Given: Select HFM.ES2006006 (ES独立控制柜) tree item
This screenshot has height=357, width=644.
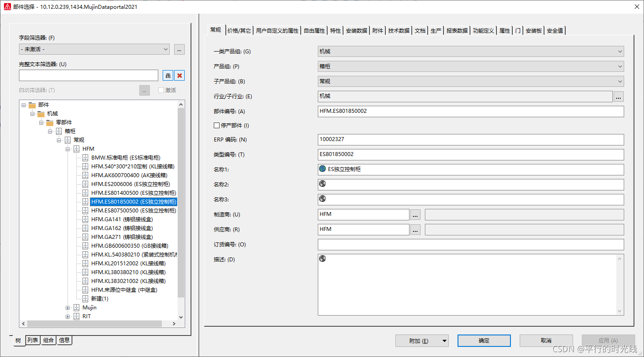Looking at the screenshot, I should 130,184.
